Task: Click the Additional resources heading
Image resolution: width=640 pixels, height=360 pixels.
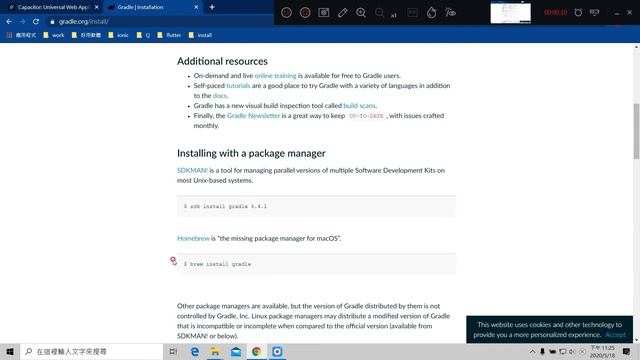Action: point(222,61)
